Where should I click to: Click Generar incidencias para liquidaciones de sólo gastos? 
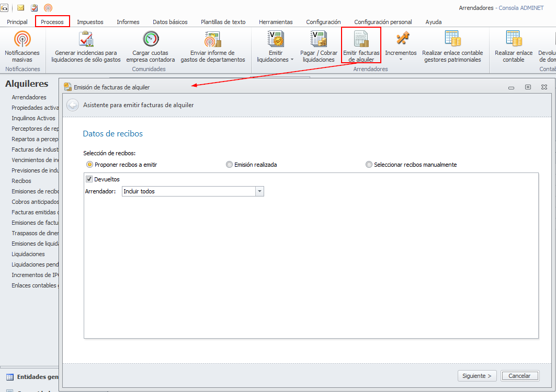tap(86, 47)
